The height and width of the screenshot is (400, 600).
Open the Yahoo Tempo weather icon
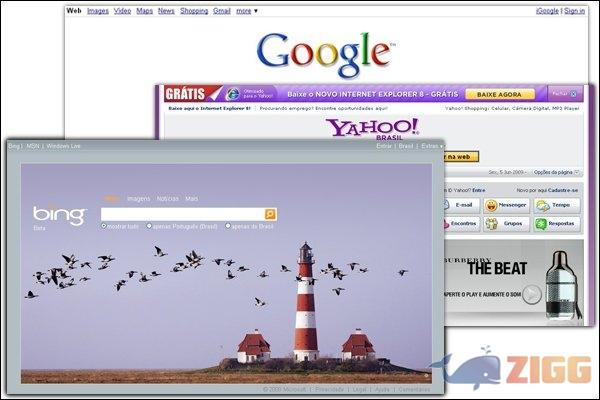[x=543, y=206]
